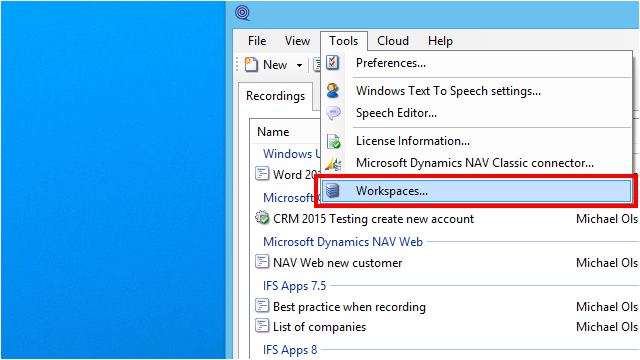
Task: Click the Word recording document icon
Action: [x=262, y=173]
